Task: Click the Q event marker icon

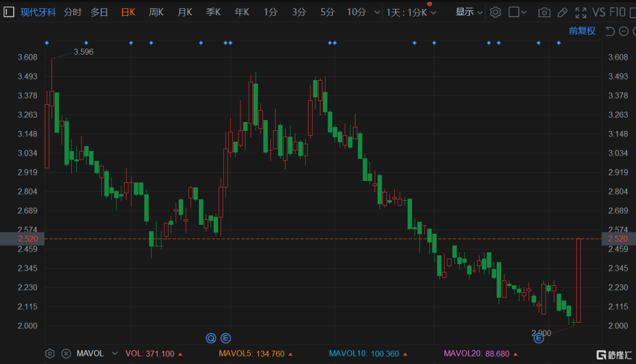Action: point(211,338)
